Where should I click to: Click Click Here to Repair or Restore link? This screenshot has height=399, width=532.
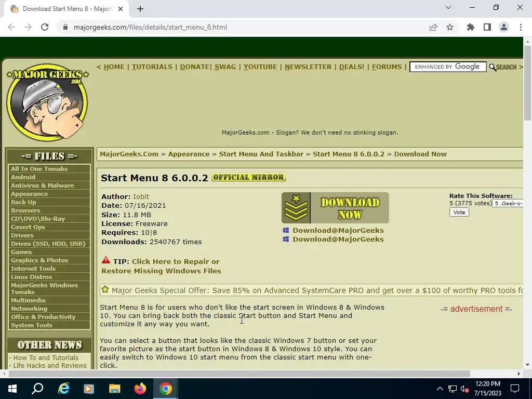click(x=161, y=266)
